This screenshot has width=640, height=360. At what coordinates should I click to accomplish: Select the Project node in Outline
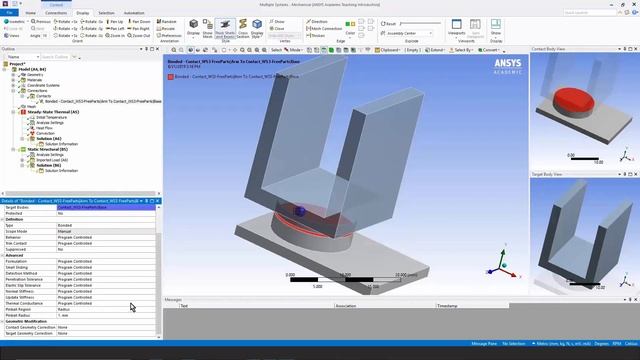point(17,64)
